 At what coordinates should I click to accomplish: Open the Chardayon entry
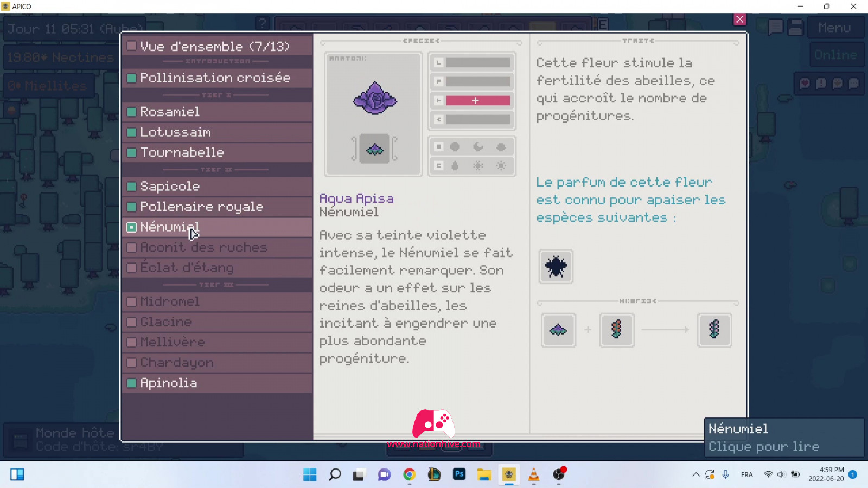pyautogui.click(x=217, y=362)
